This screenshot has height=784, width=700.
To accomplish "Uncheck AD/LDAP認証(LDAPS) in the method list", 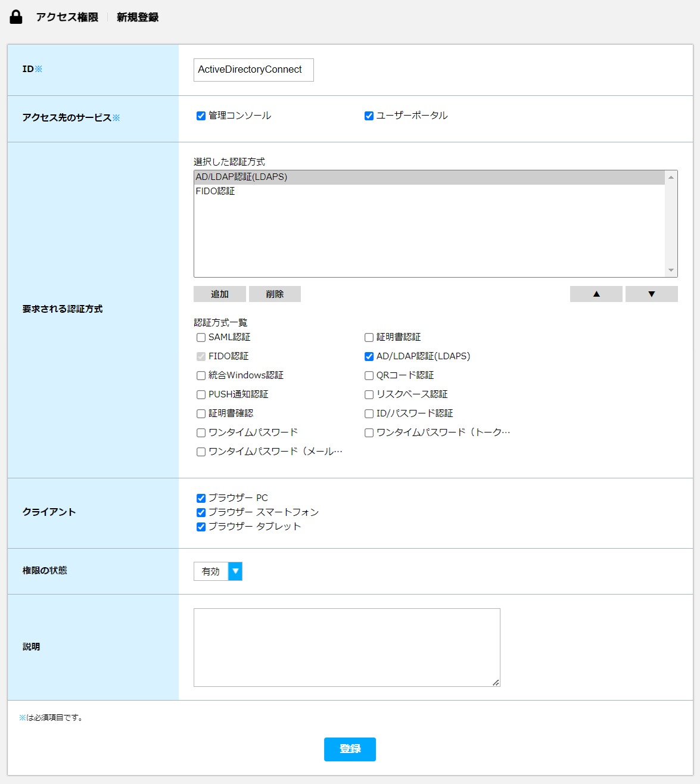I will (369, 357).
